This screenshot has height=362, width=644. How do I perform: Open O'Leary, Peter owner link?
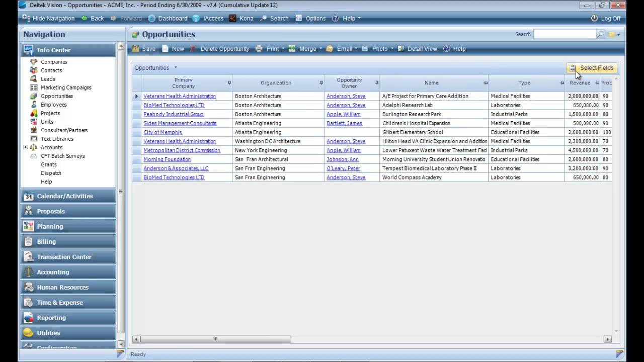click(343, 168)
